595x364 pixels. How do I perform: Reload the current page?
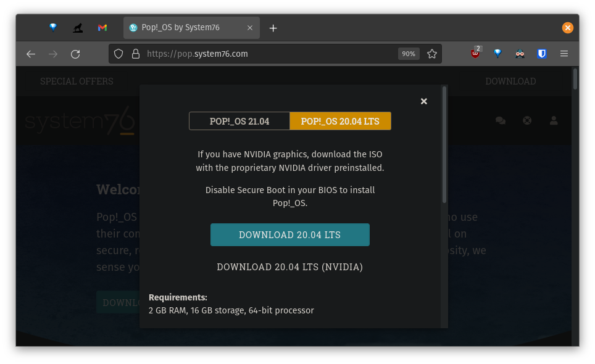pos(75,54)
